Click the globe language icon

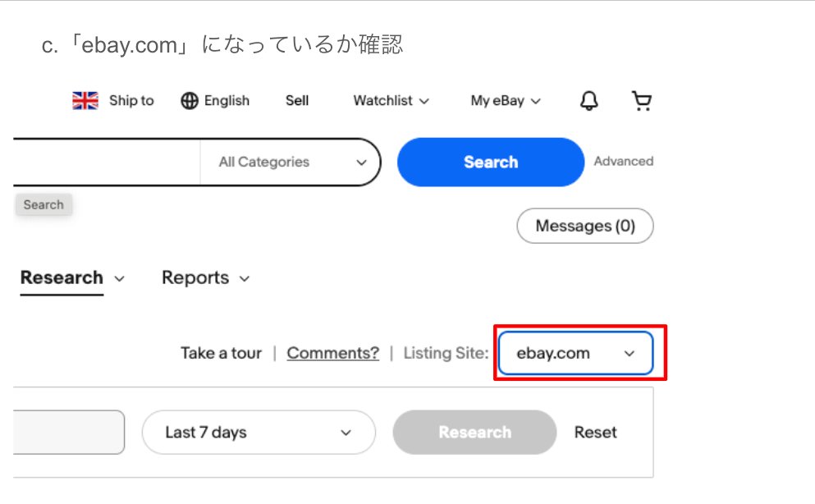coord(190,100)
